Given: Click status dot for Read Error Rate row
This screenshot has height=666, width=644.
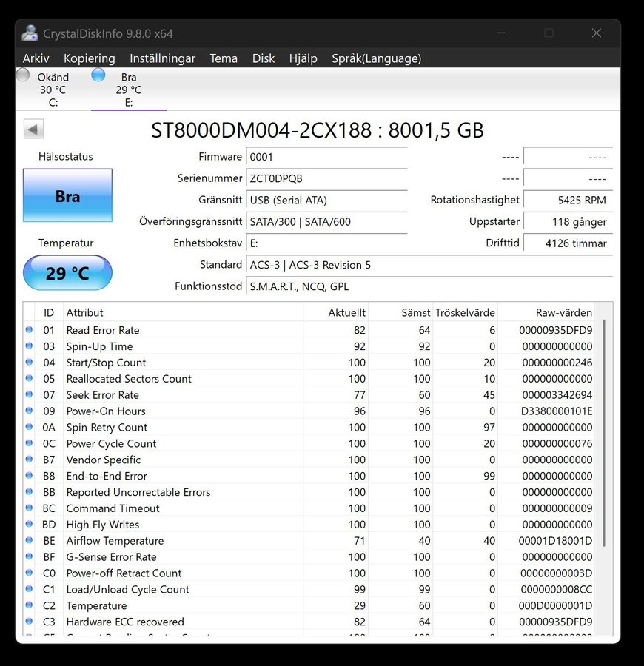Looking at the screenshot, I should tap(29, 329).
